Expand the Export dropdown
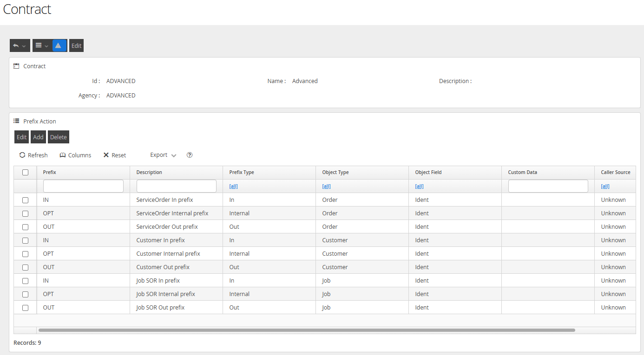 point(163,155)
